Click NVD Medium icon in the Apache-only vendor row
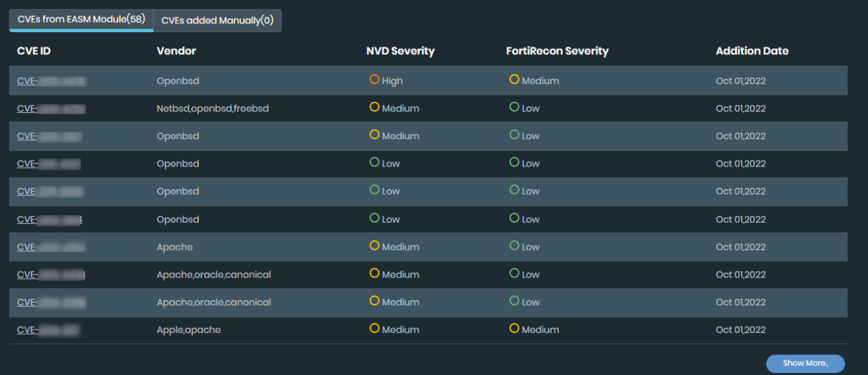 374,246
